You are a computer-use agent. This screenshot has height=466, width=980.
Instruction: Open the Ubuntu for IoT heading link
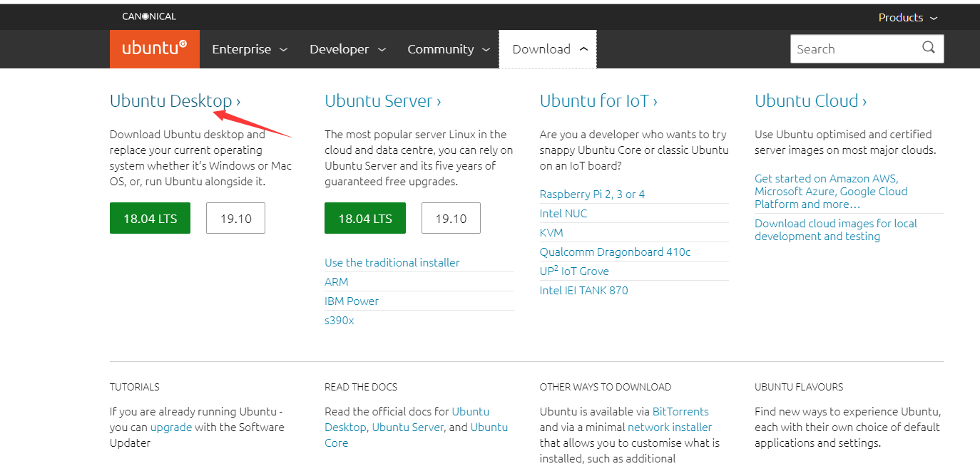point(598,101)
